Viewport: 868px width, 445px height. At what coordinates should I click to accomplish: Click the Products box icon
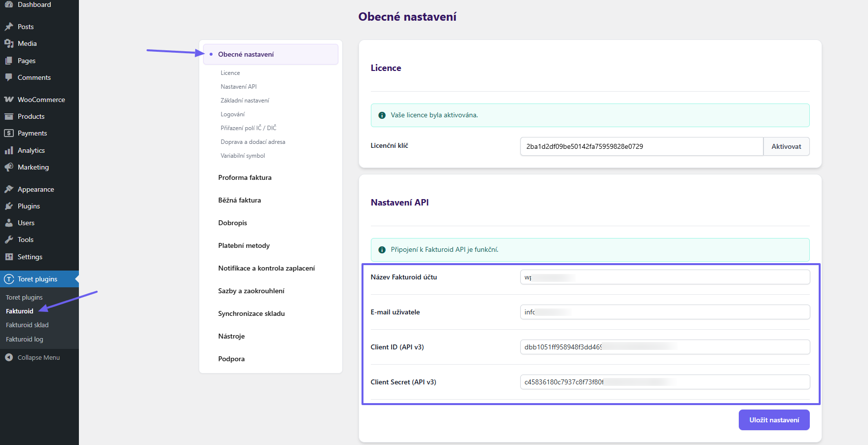[9, 116]
